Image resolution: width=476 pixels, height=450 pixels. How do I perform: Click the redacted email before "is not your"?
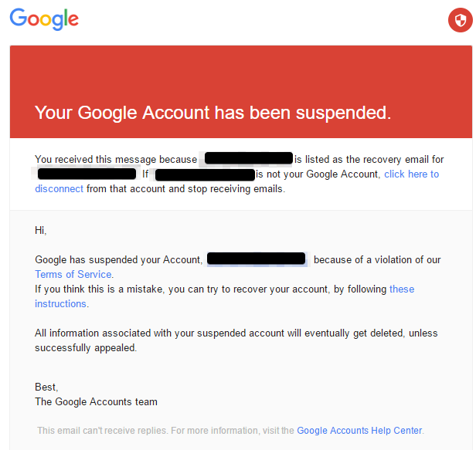click(x=205, y=174)
